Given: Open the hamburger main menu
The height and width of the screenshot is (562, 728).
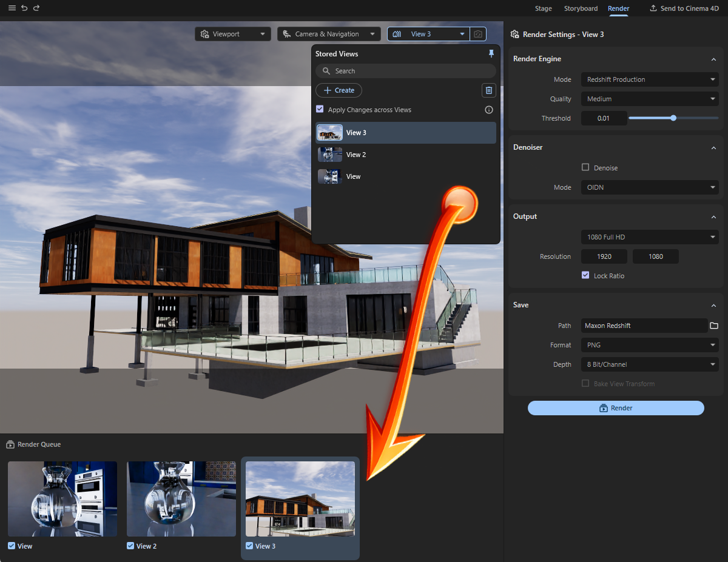Looking at the screenshot, I should (12, 8).
